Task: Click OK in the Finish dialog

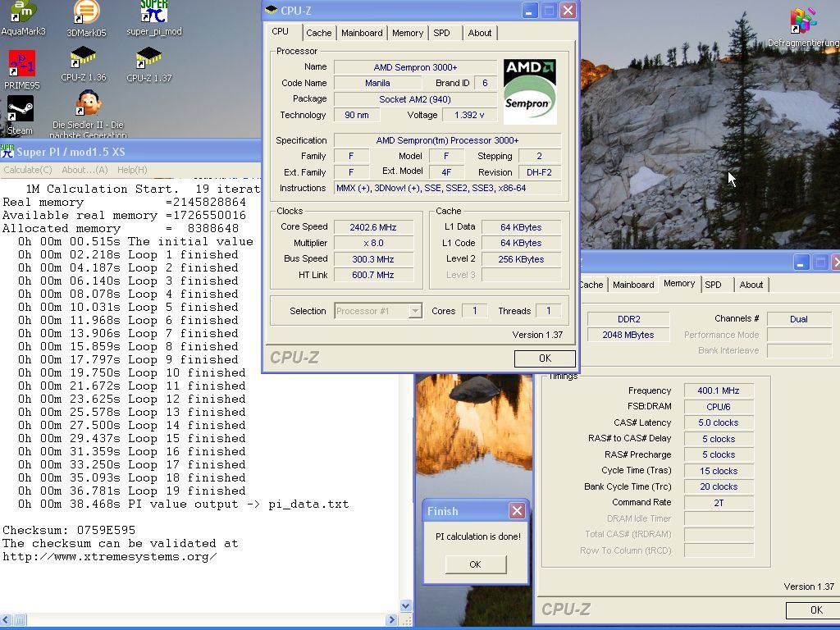Action: (475, 564)
